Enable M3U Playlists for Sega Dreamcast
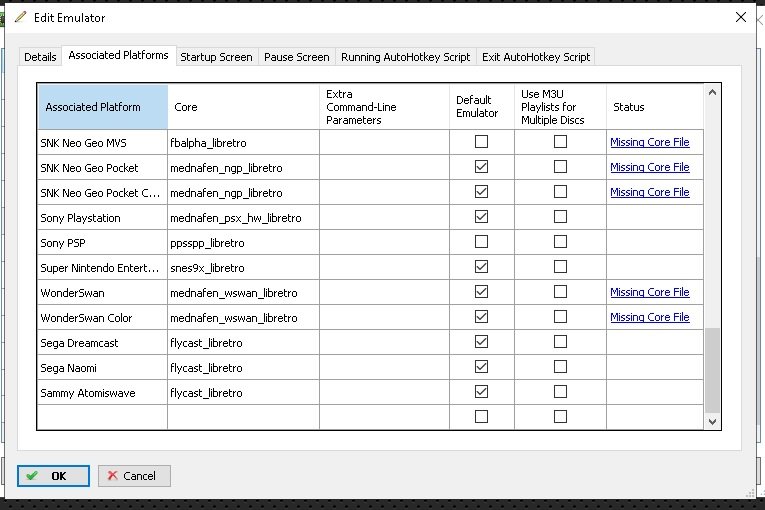Screen dimensions: 765x510 (x=560, y=342)
